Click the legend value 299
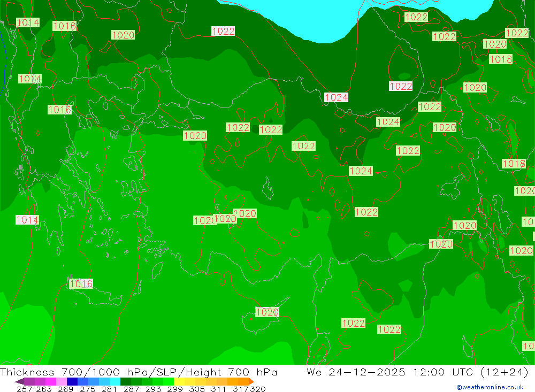 click(175, 389)
